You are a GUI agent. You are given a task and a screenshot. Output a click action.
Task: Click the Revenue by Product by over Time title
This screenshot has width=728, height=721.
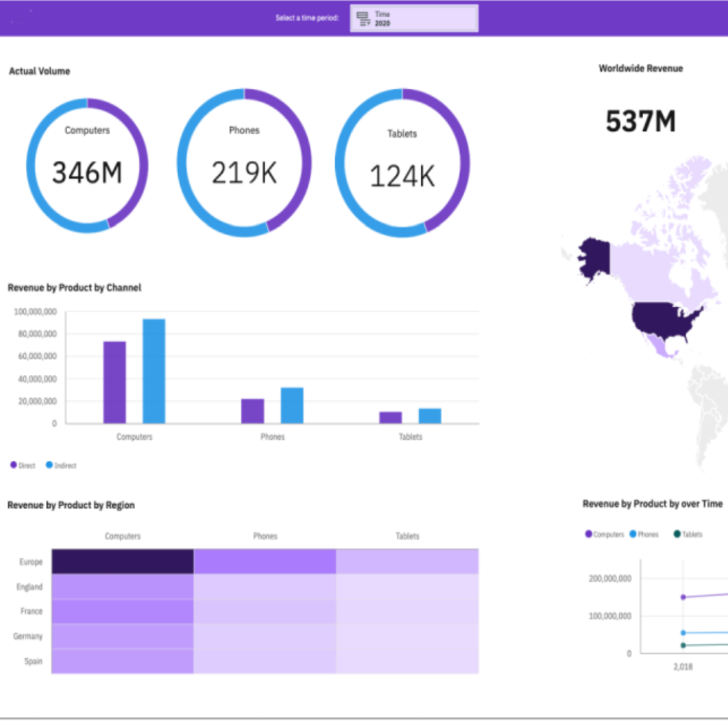click(x=652, y=503)
